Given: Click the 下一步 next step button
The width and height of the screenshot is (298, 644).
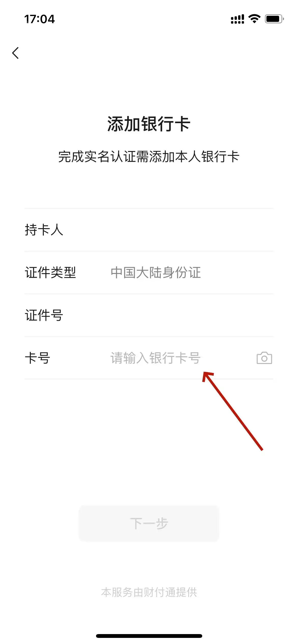Looking at the screenshot, I should tap(149, 523).
